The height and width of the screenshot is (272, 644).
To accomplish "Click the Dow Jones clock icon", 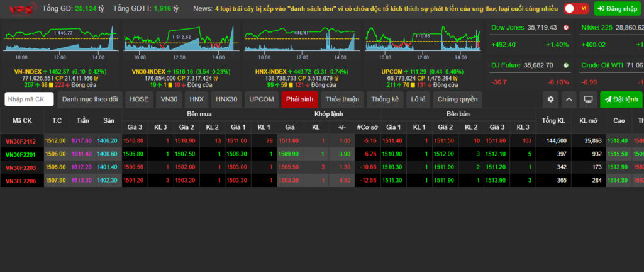I will tap(566, 28).
